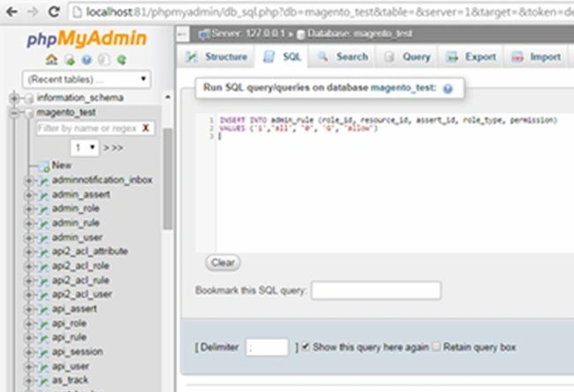The width and height of the screenshot is (574, 392).
Task: Click the table icon for admin_assert
Action: tap(43, 195)
